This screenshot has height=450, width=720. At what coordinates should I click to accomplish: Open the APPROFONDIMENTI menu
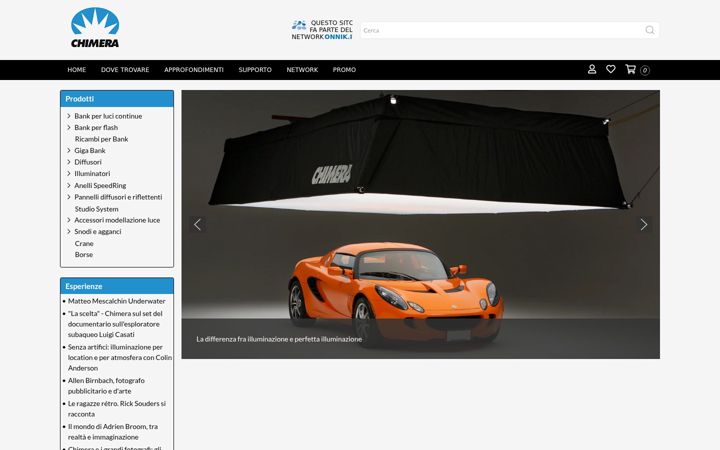(x=194, y=70)
